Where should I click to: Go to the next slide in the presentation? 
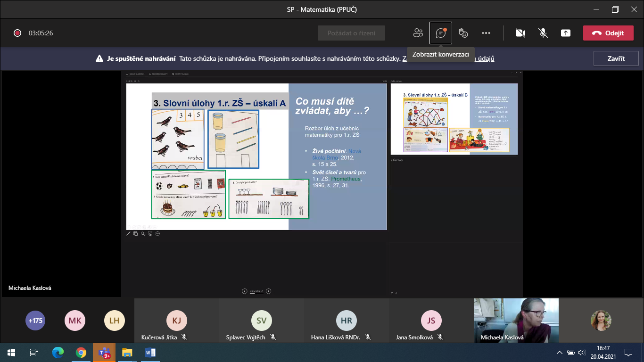268,291
